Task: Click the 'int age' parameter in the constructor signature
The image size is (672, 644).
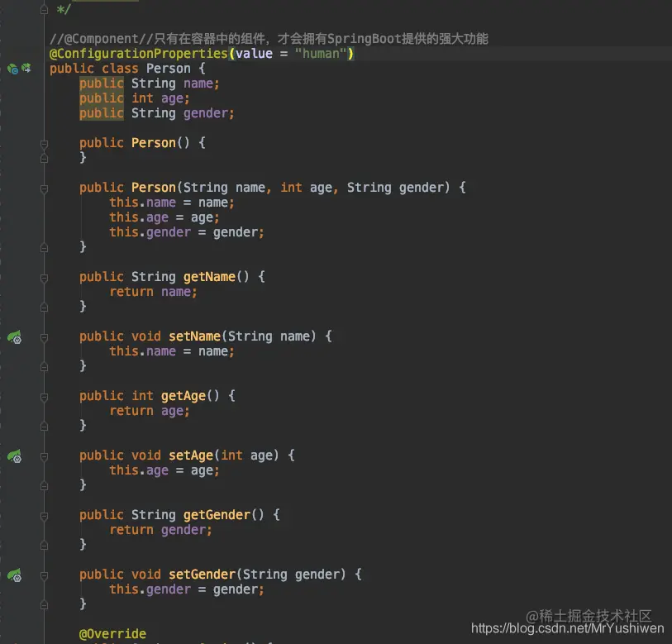Action: (x=307, y=188)
